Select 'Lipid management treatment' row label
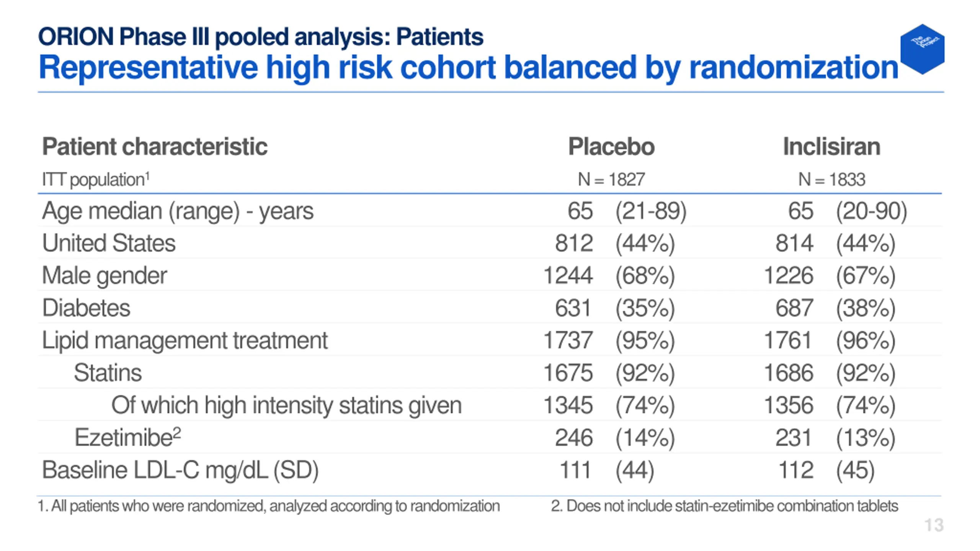This screenshot has height=551, width=980. (x=185, y=341)
